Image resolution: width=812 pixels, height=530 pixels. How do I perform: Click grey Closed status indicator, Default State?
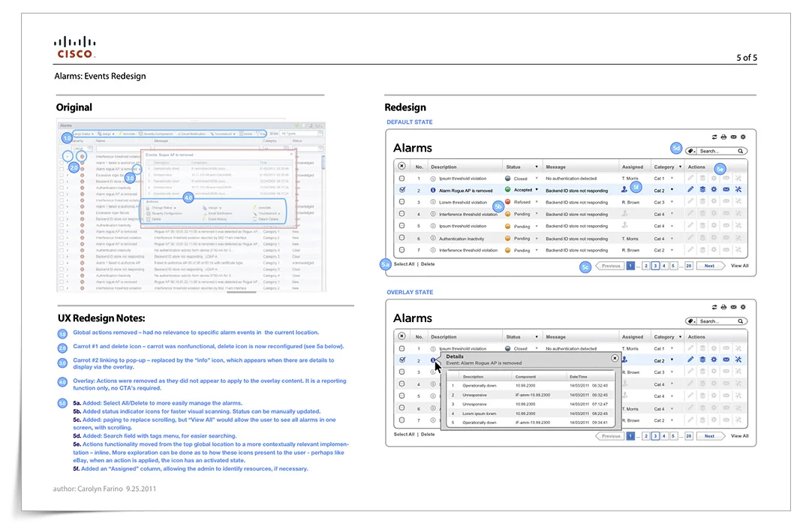pos(508,178)
